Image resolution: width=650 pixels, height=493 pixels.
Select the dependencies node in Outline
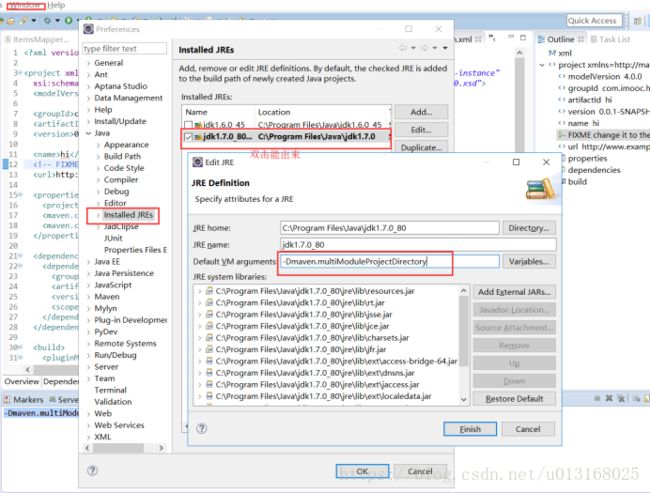tap(594, 170)
